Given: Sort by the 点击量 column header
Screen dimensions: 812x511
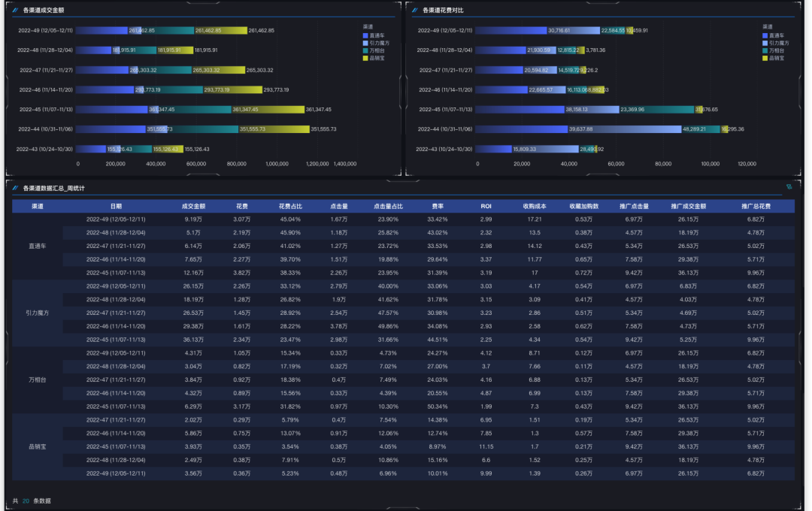Looking at the screenshot, I should click(x=339, y=206).
